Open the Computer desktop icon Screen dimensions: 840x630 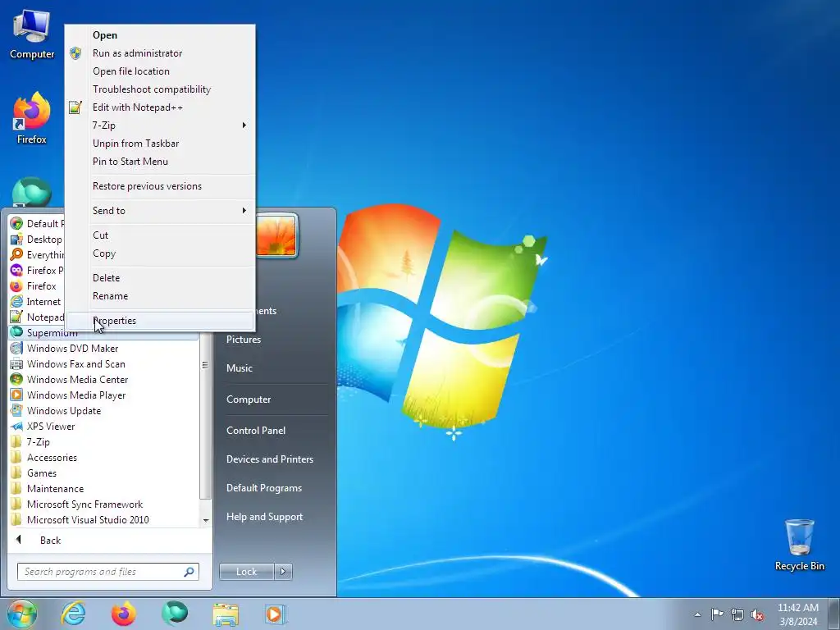point(32,34)
